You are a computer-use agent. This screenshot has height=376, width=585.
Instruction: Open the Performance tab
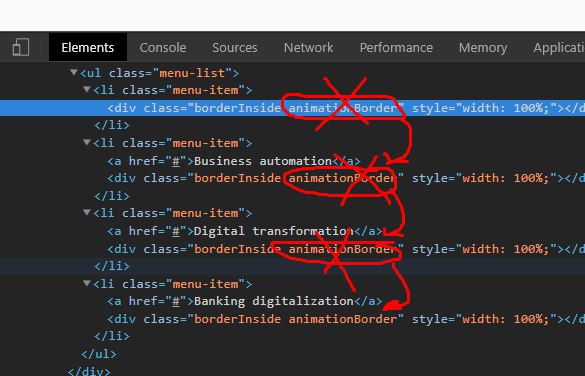(x=396, y=47)
